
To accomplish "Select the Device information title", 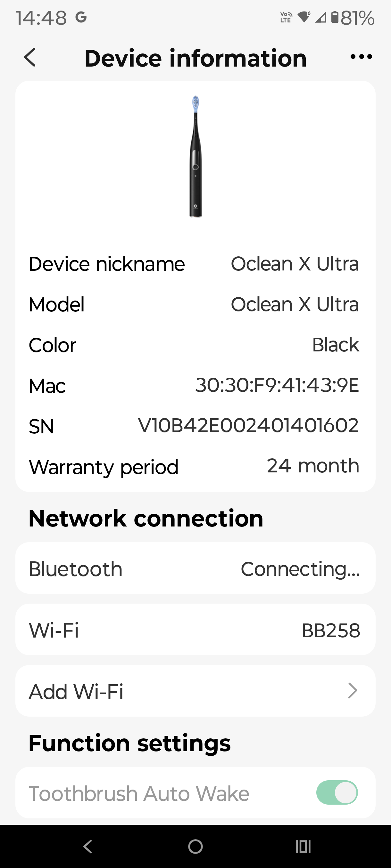I will (195, 57).
